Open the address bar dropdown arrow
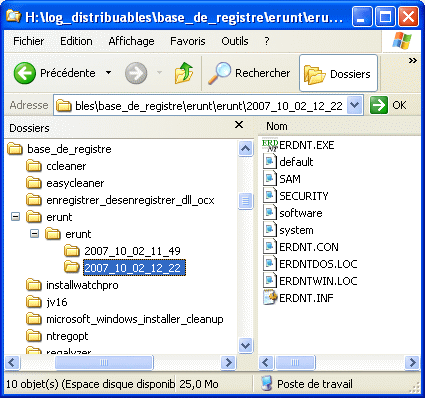The width and height of the screenshot is (425, 398). pos(355,105)
